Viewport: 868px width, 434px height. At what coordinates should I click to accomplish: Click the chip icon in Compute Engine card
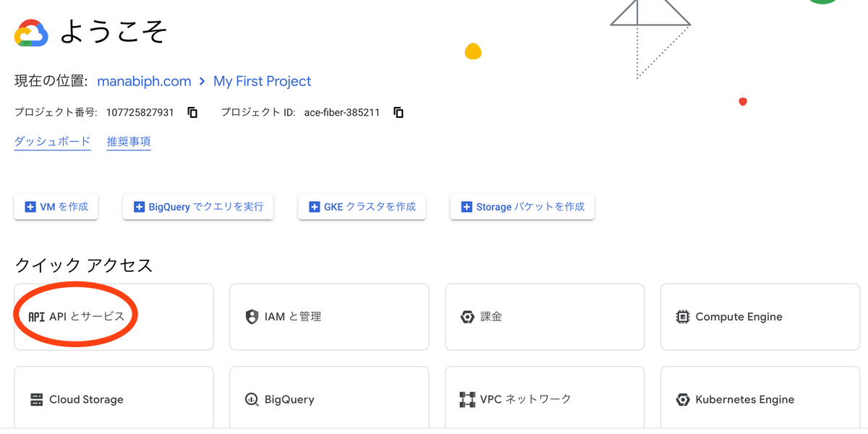pos(682,317)
